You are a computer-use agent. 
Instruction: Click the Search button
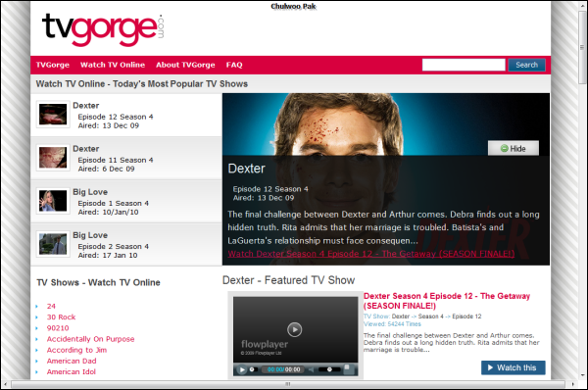[x=526, y=65]
